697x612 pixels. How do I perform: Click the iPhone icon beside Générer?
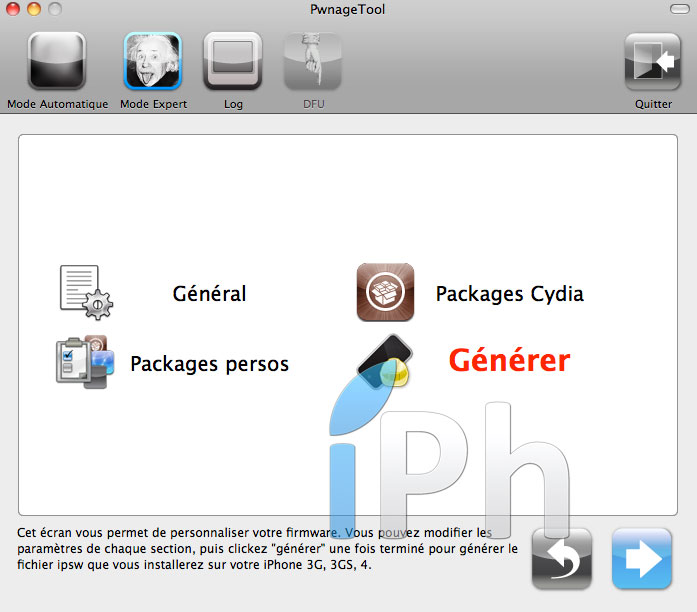coord(385,360)
